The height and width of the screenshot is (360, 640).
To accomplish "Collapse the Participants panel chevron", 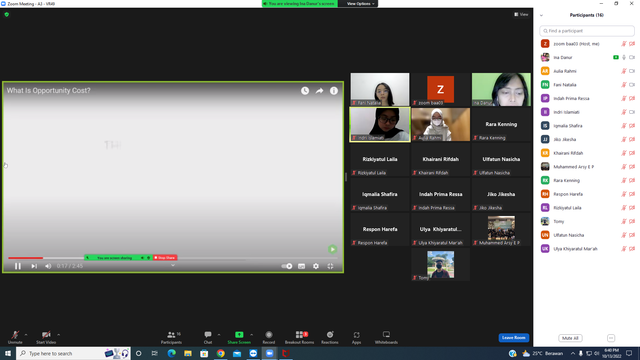I will point(541,16).
